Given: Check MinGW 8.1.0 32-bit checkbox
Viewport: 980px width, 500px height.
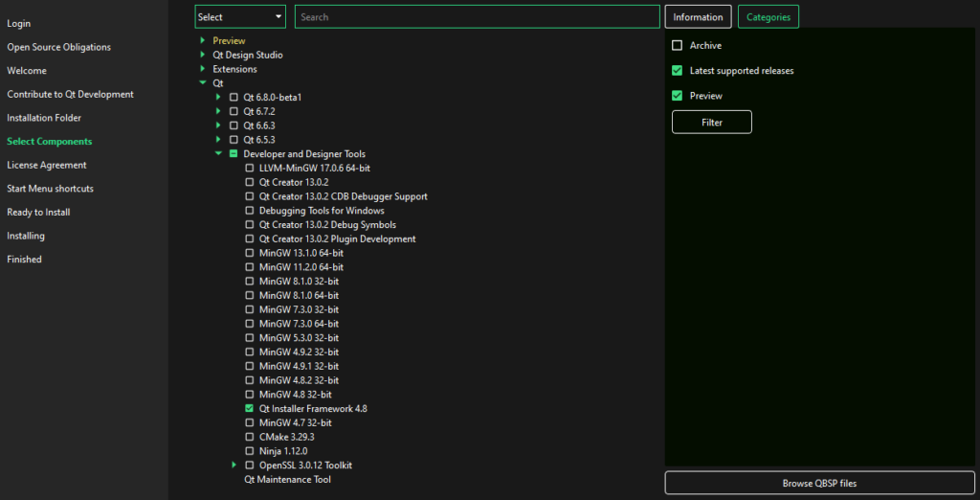Looking at the screenshot, I should coord(250,281).
